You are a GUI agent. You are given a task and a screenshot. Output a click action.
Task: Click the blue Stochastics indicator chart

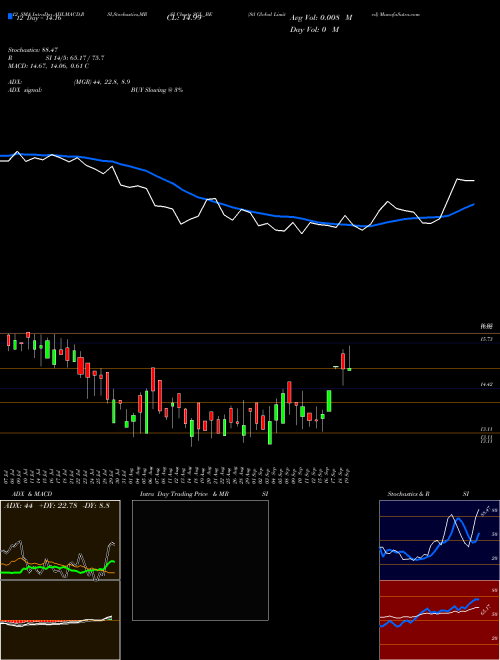439,540
